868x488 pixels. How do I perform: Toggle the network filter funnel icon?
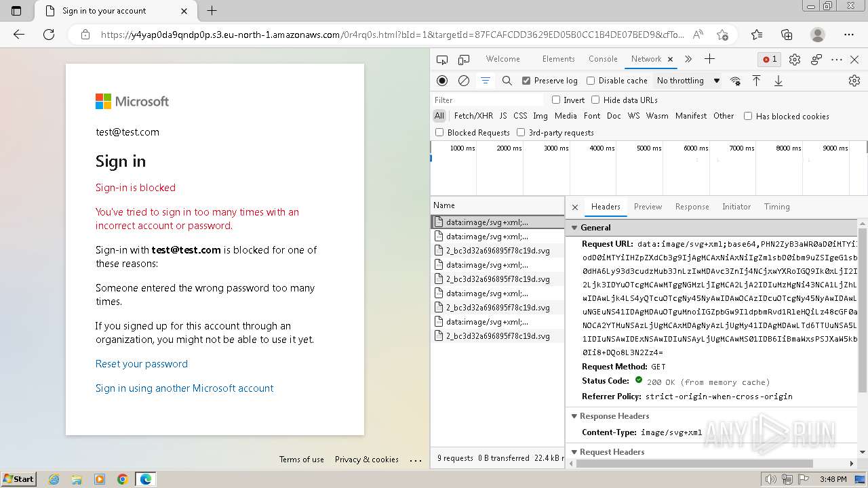(x=486, y=81)
